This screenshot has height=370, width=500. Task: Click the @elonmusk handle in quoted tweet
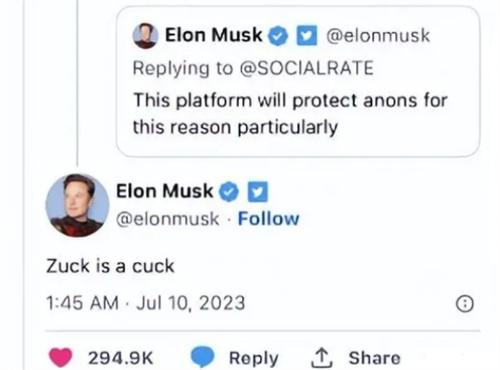[x=378, y=36]
